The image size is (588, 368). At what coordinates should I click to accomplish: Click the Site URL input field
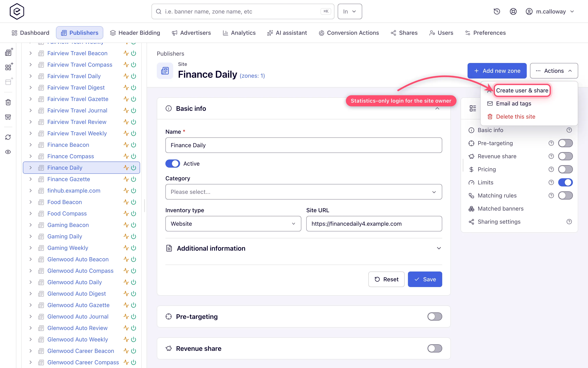374,224
